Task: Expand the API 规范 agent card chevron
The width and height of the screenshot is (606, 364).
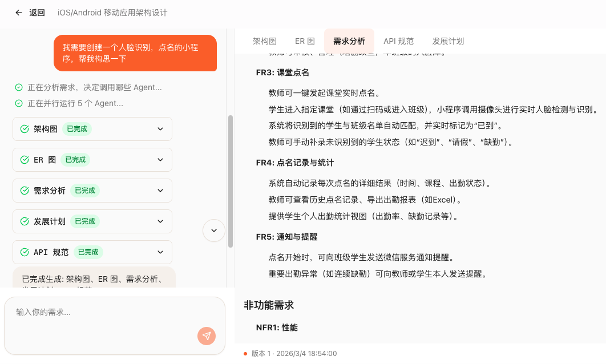Action: pyautogui.click(x=160, y=252)
